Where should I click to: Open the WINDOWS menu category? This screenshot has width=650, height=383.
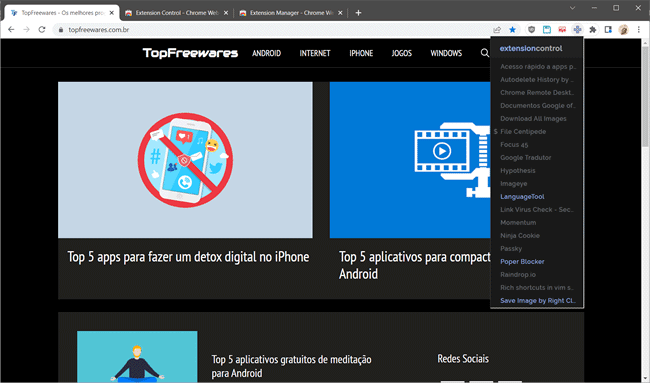(x=446, y=53)
